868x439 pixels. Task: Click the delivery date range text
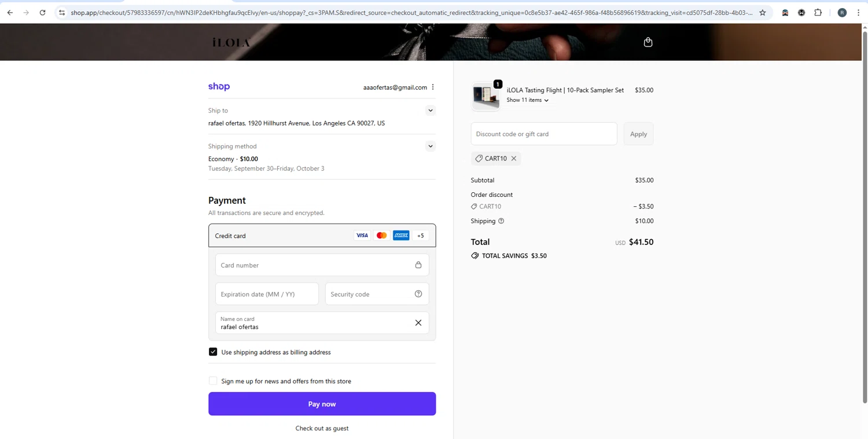click(266, 169)
